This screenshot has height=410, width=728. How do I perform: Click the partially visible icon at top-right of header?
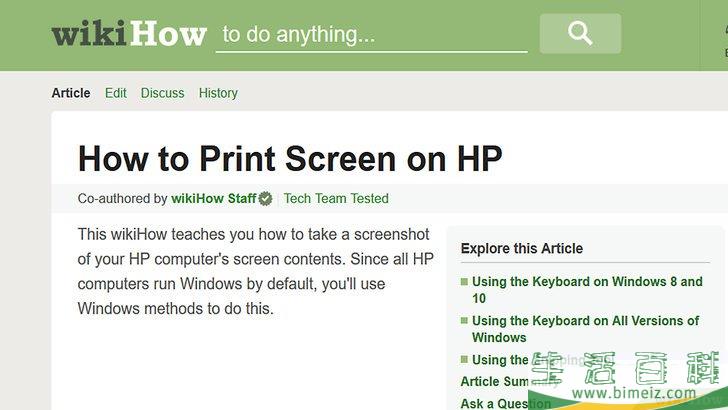(723, 30)
